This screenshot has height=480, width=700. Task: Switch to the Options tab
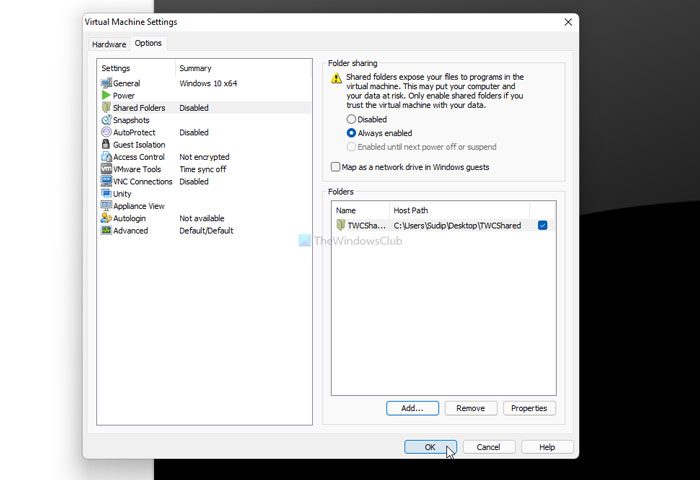[148, 43]
